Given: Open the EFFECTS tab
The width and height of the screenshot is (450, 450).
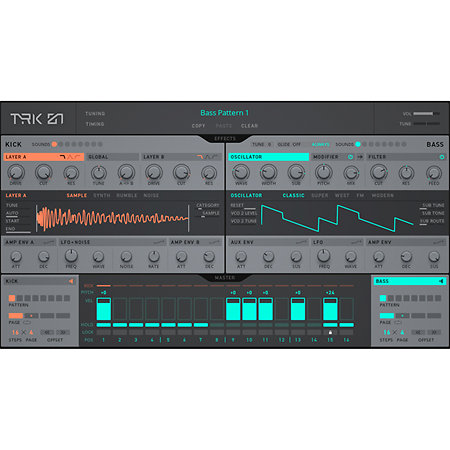Looking at the screenshot, I should pyautogui.click(x=225, y=138).
